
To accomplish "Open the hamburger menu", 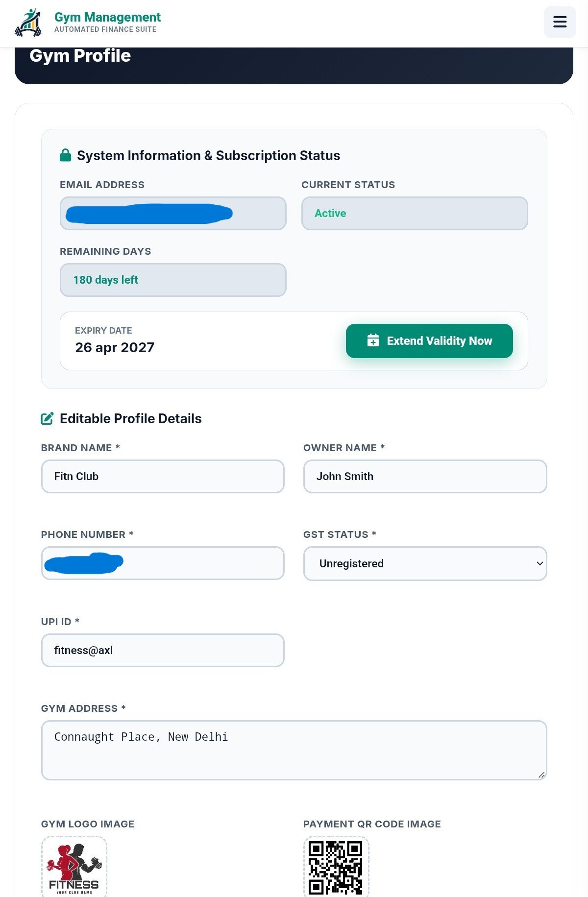I will point(560,22).
